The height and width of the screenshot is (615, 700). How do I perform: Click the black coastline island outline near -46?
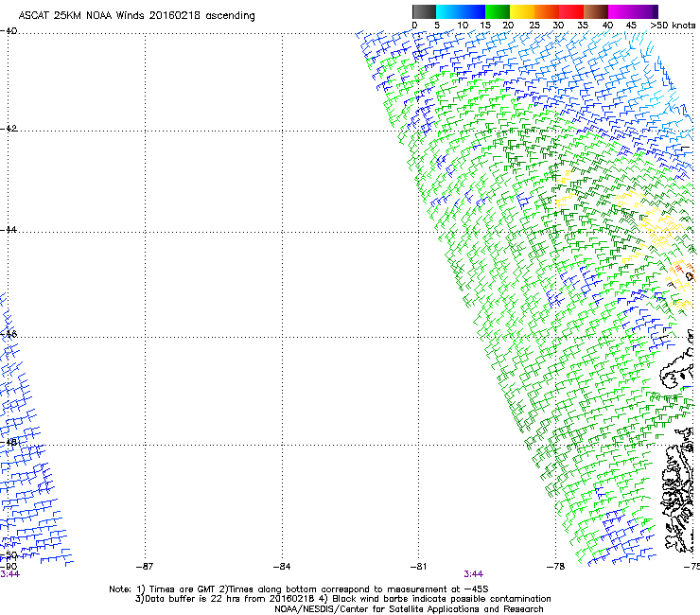678,369
